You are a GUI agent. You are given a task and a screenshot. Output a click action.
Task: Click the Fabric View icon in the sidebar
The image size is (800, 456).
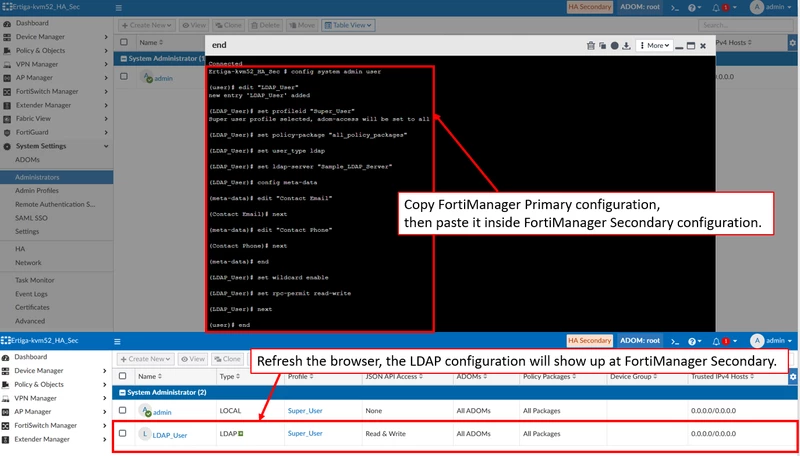7,119
